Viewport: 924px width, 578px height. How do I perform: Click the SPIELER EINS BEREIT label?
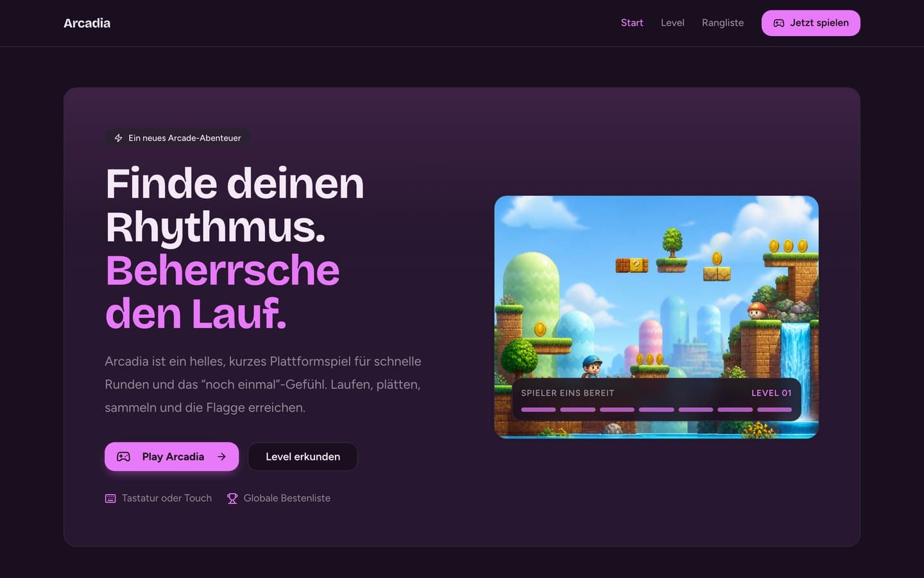coord(568,393)
